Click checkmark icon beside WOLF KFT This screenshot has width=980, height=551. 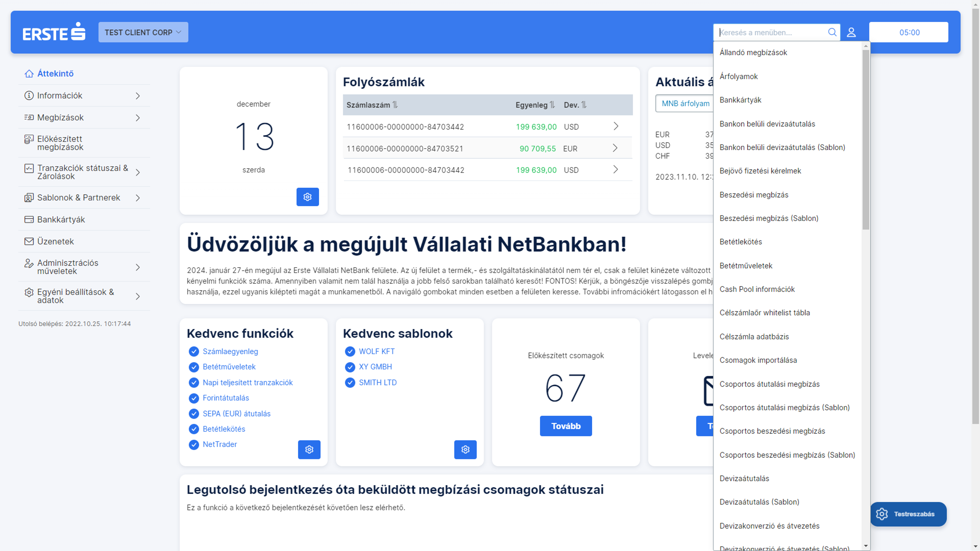point(350,351)
